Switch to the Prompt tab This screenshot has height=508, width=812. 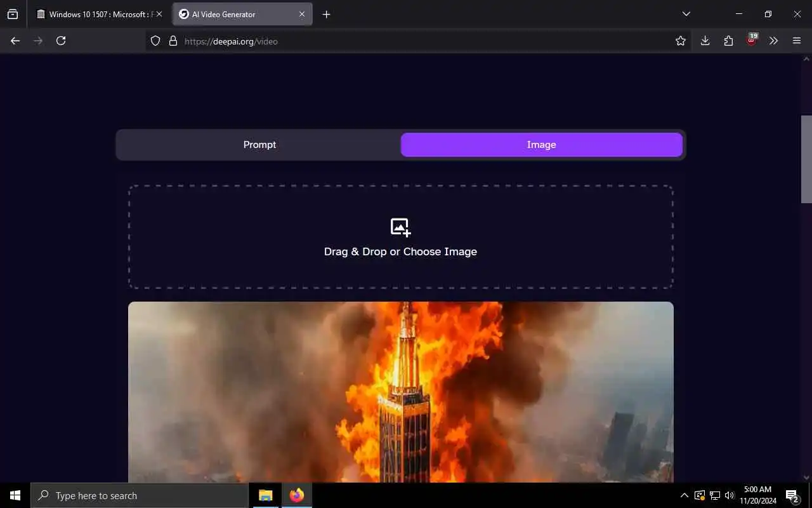[x=259, y=145]
